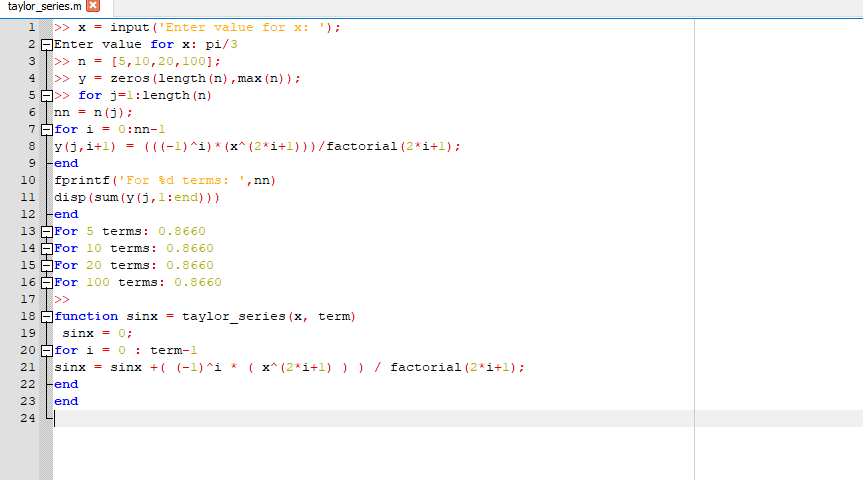Click line number 1 in the margin

point(31,28)
